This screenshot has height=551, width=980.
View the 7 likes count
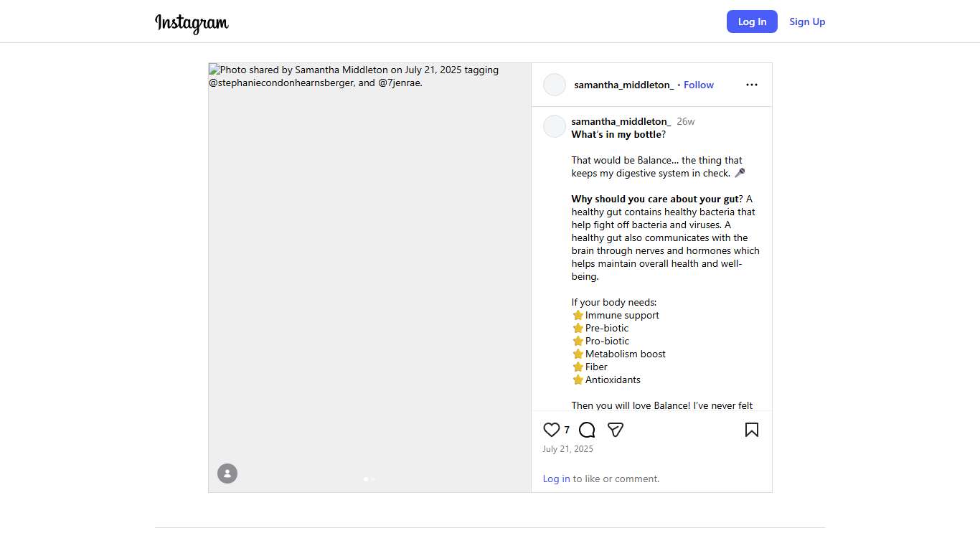pos(567,430)
